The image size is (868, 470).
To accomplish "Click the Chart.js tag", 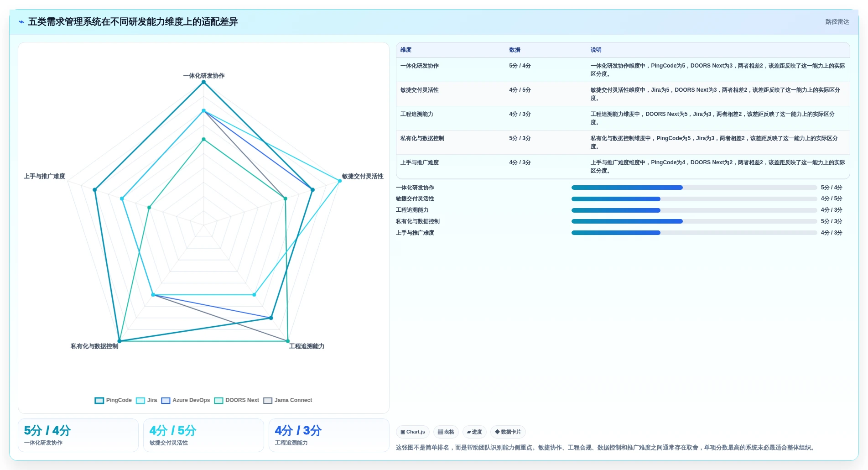I will click(x=413, y=432).
